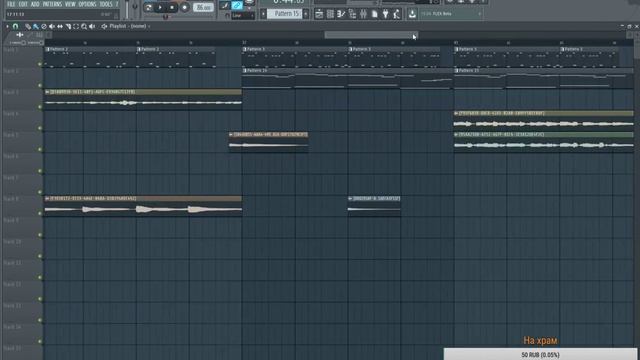This screenshot has width=640, height=360.
Task: Open the Line snap dropdown
Action: point(243,16)
